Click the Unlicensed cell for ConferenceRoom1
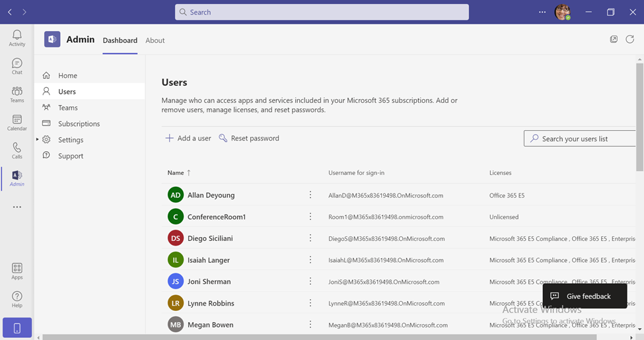Image resolution: width=644 pixels, height=340 pixels. click(504, 217)
